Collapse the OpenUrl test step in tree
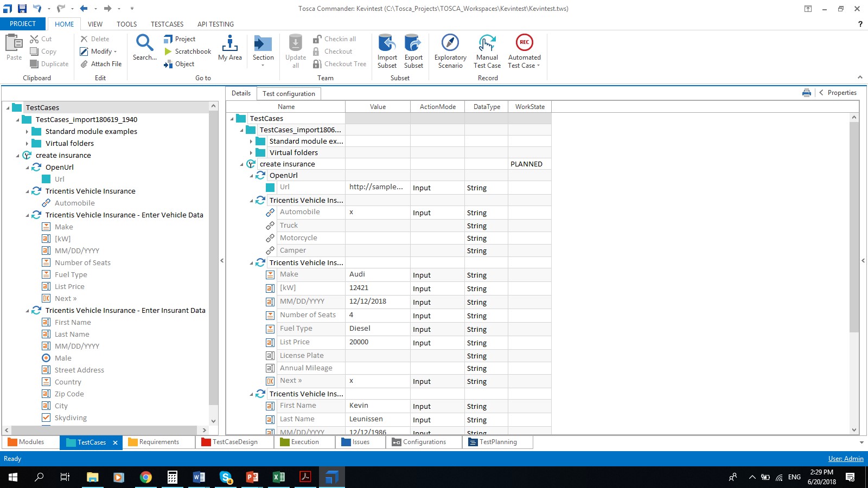This screenshot has width=868, height=488. coord(27,168)
